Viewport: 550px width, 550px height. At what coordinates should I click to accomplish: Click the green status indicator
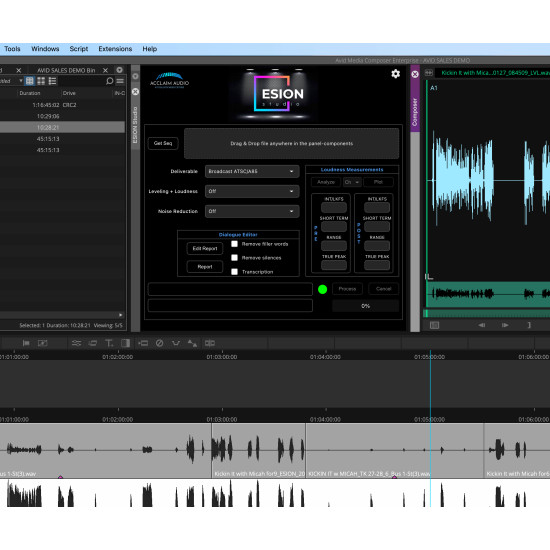(x=322, y=289)
